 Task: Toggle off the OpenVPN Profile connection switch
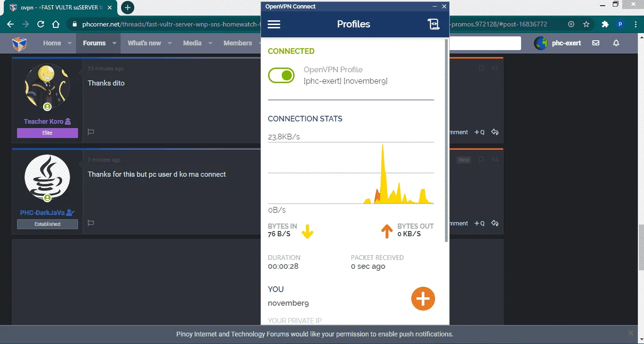(281, 75)
